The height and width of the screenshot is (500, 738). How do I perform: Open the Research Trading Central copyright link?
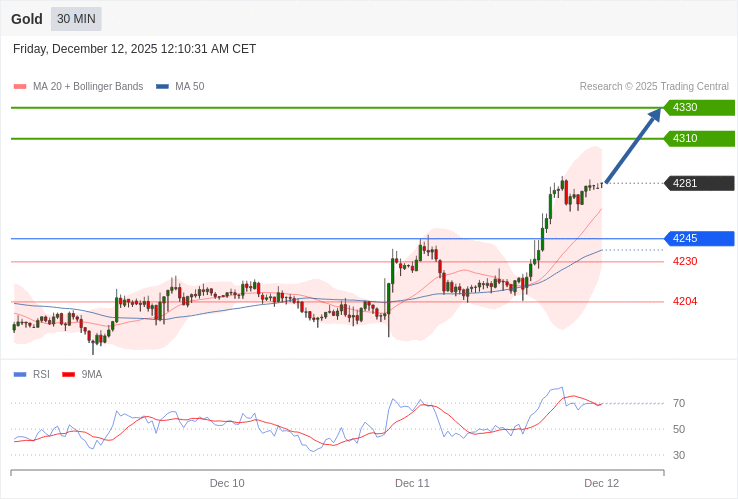[654, 87]
